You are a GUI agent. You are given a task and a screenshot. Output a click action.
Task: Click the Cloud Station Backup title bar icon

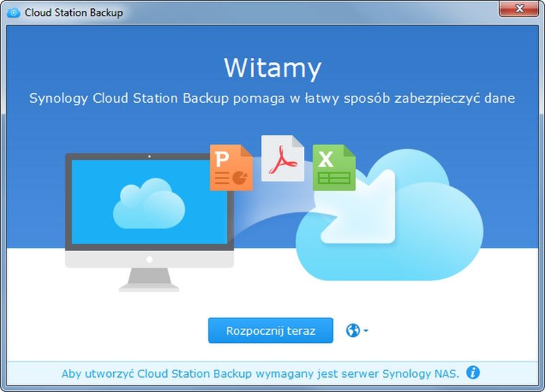[14, 13]
